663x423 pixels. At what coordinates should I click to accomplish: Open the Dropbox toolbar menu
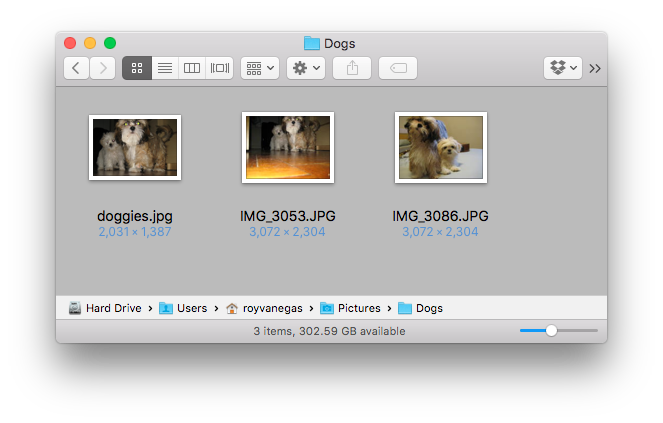pyautogui.click(x=563, y=68)
